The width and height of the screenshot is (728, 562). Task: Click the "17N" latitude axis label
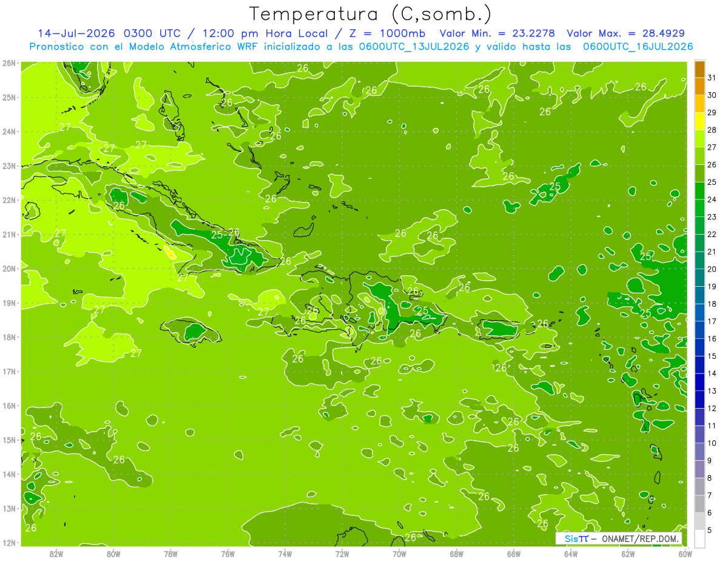(9, 371)
